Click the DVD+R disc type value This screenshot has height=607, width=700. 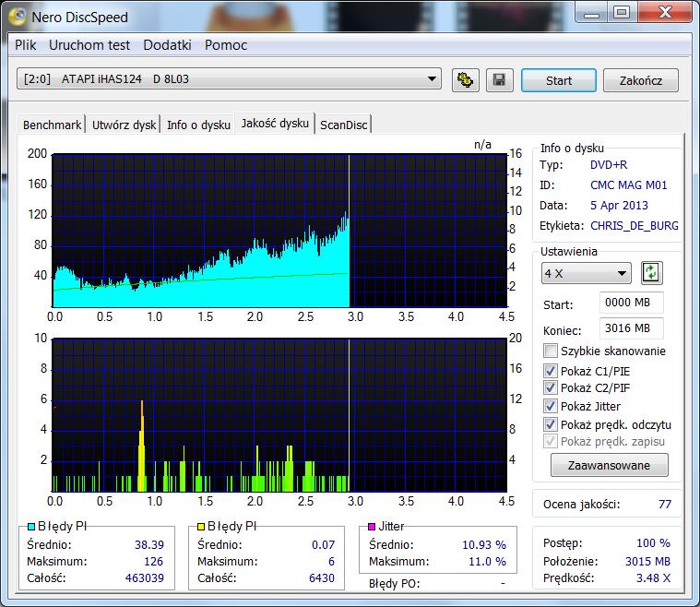click(x=609, y=165)
